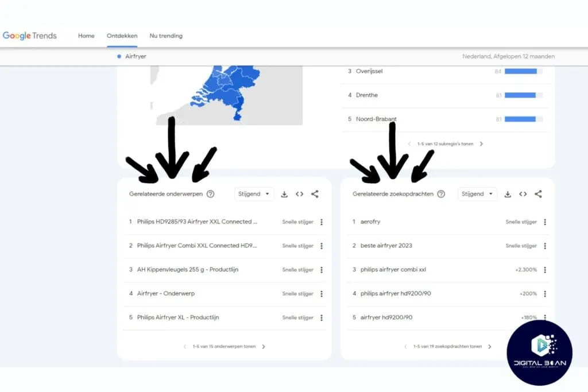Go to previous page of zoekopdrachten

(405, 347)
